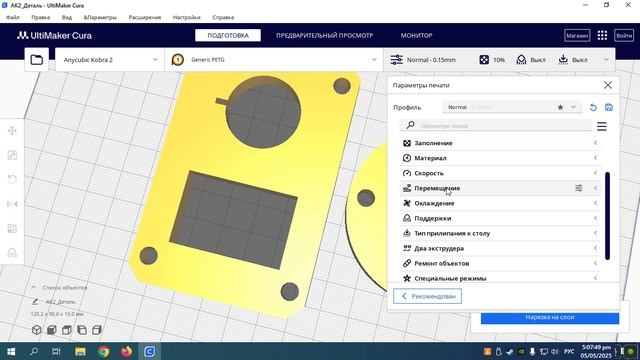The height and width of the screenshot is (360, 640).
Task: Switch to top view cube icon
Action: 67,330
